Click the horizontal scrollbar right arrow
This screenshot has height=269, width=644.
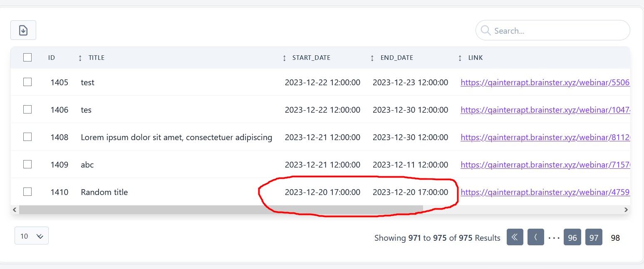[626, 210]
